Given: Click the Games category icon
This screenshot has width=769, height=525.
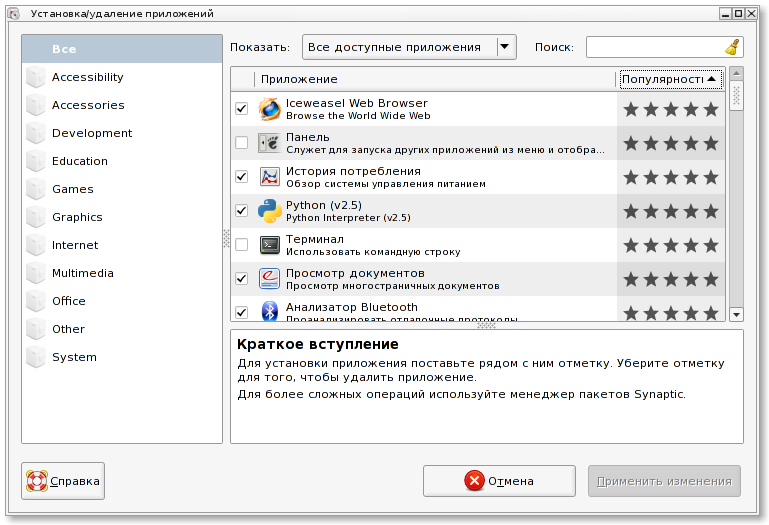Looking at the screenshot, I should (x=36, y=189).
